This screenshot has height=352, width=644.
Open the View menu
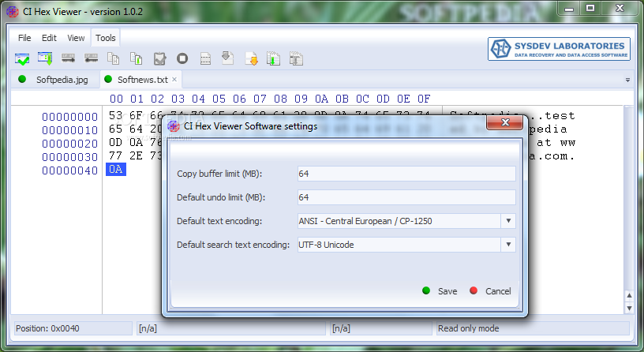pos(76,38)
